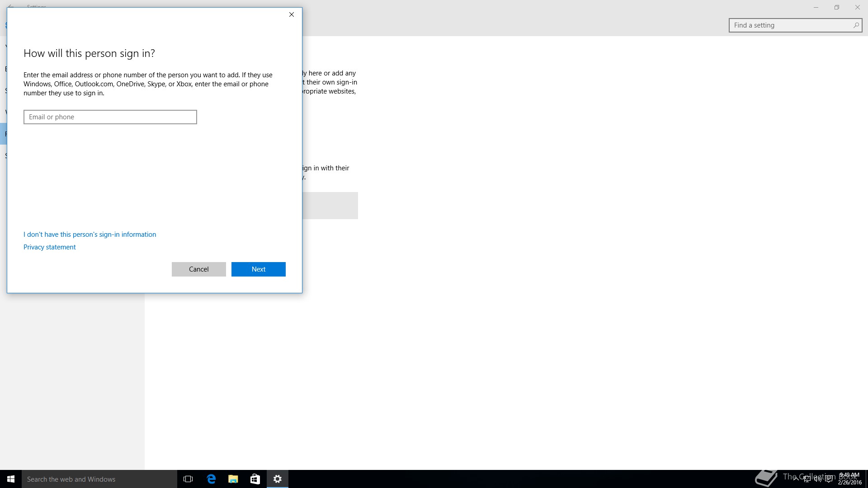Click Search the web and Windows box
The image size is (868, 488).
pyautogui.click(x=99, y=479)
